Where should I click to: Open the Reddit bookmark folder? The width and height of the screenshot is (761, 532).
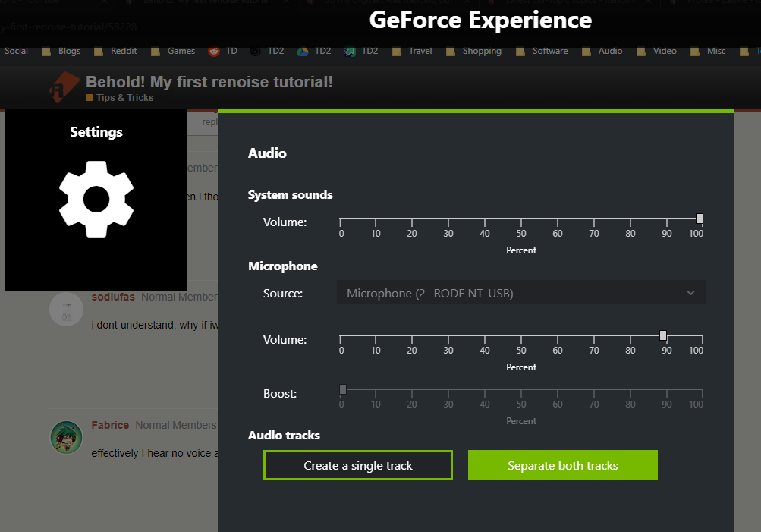point(115,51)
